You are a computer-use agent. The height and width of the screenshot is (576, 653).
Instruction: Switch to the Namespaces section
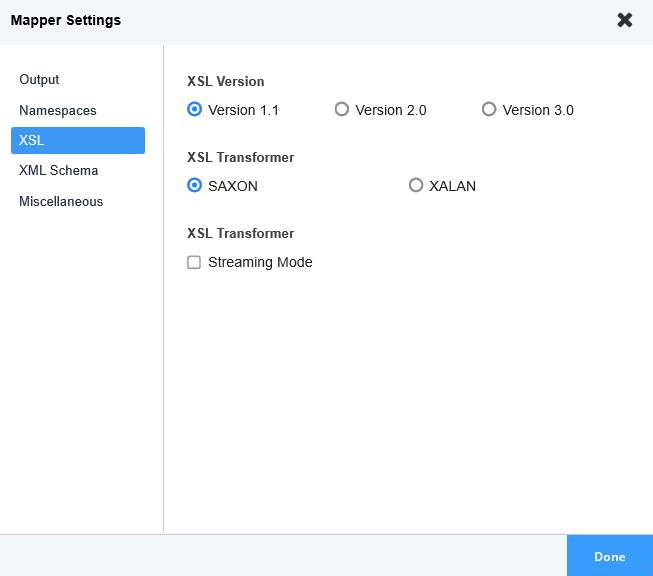[57, 111]
